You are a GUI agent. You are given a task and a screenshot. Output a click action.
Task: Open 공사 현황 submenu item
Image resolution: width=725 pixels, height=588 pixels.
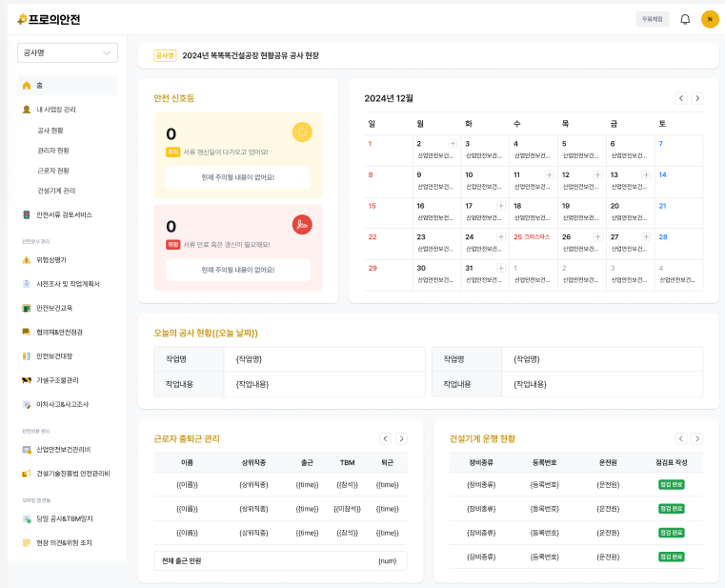click(x=50, y=131)
